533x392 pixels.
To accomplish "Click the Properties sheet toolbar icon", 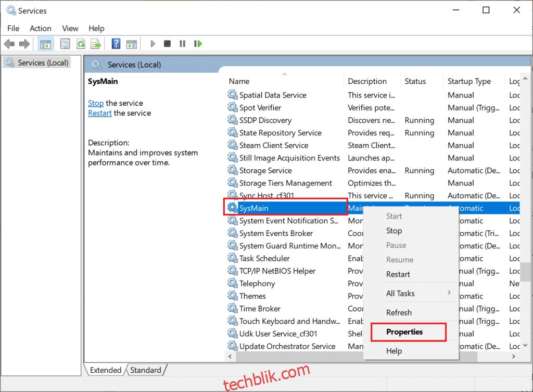I will point(65,44).
